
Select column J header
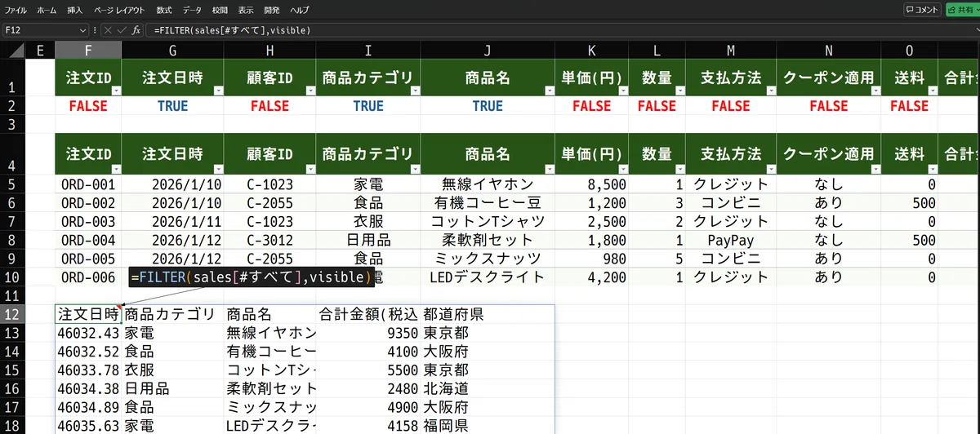click(x=488, y=51)
